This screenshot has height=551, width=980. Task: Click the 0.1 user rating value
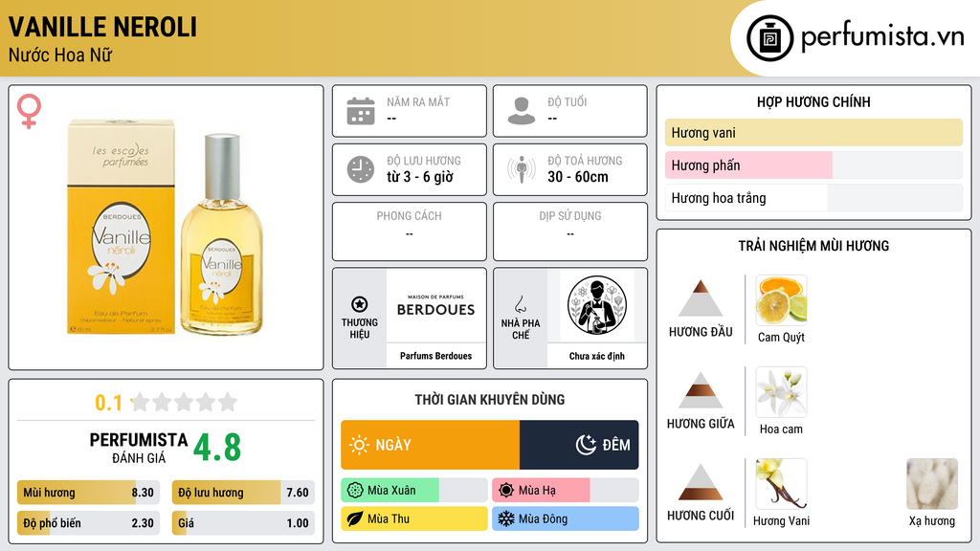coord(108,403)
